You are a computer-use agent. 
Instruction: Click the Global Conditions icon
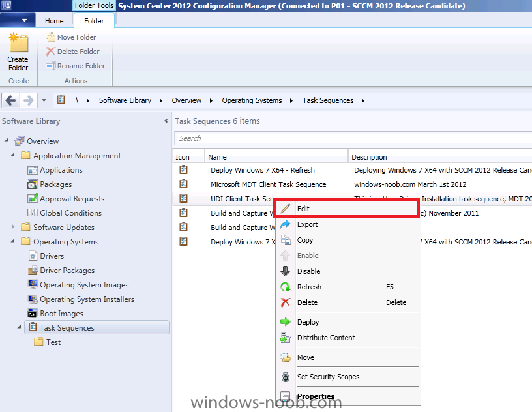point(33,213)
